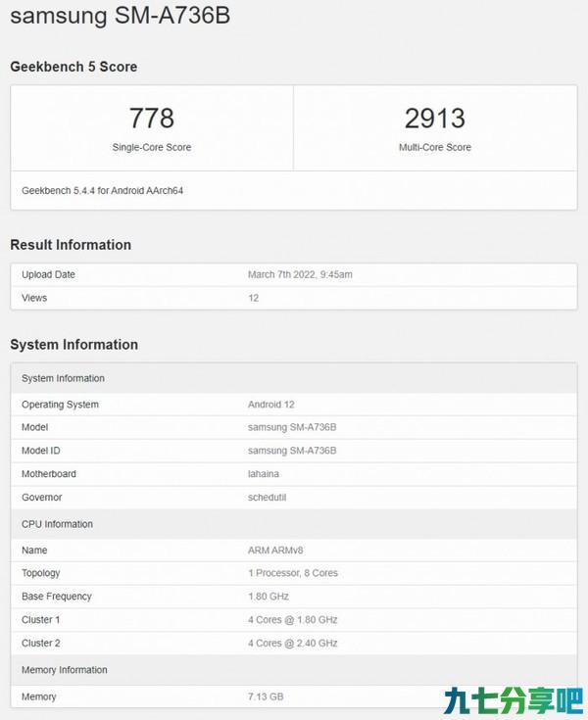This screenshot has width=588, height=720.
Task: Click the Multi-Core Score label
Action: 435,147
